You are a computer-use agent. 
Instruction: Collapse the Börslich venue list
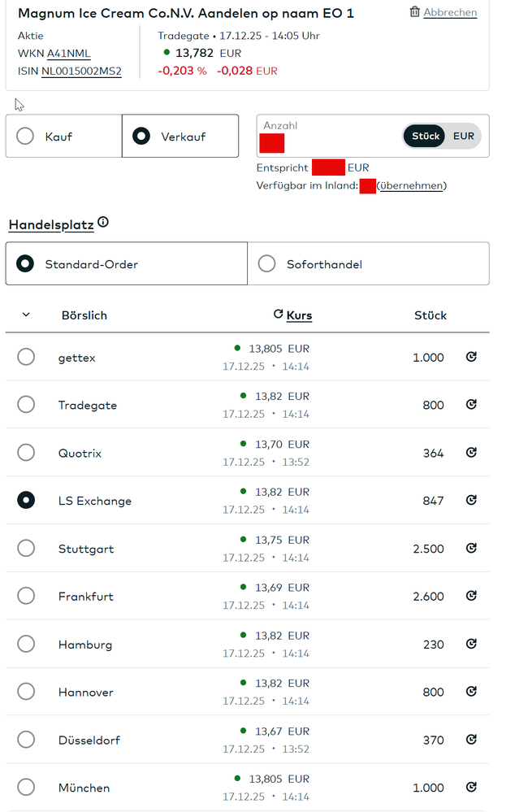point(26,315)
